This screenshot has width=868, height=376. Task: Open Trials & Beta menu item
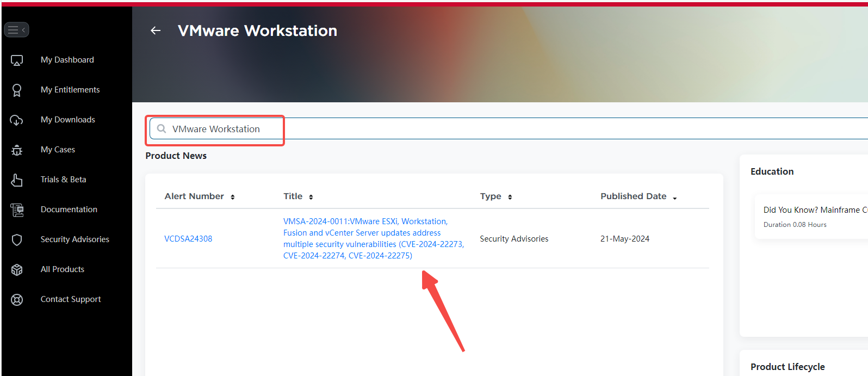[x=63, y=180]
